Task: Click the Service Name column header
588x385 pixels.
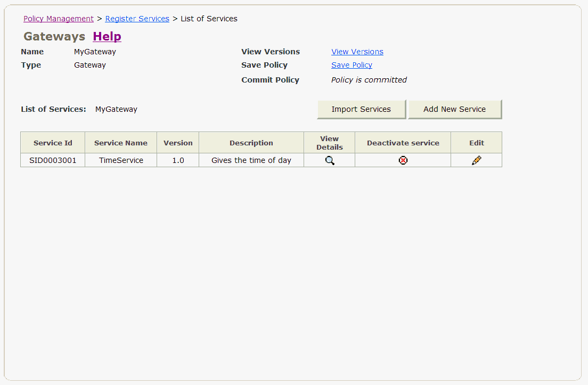Action: pos(121,143)
